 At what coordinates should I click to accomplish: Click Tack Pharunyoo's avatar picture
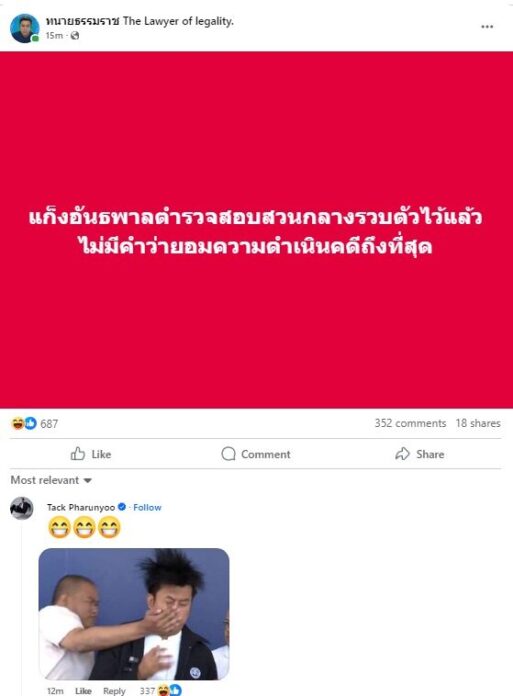pos(22,508)
